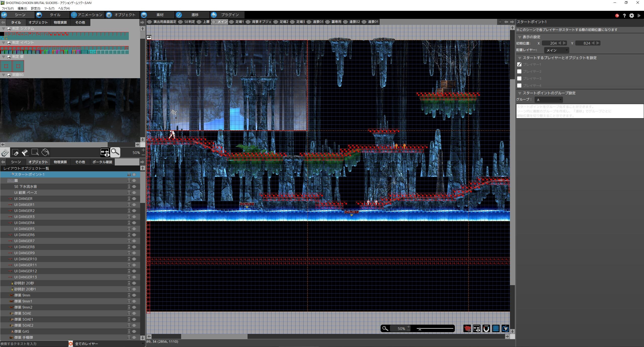
Task: Adjust the canvas zoom slider
Action: (x=419, y=329)
